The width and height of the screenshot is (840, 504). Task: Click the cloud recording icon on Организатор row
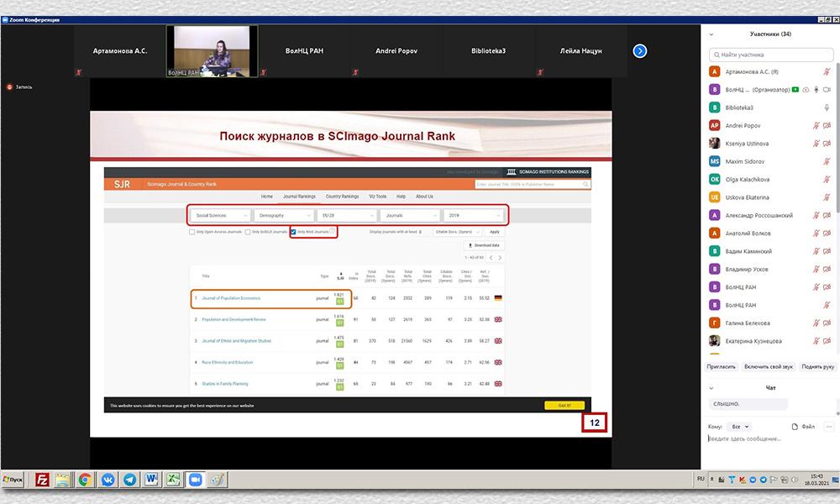pos(806,89)
